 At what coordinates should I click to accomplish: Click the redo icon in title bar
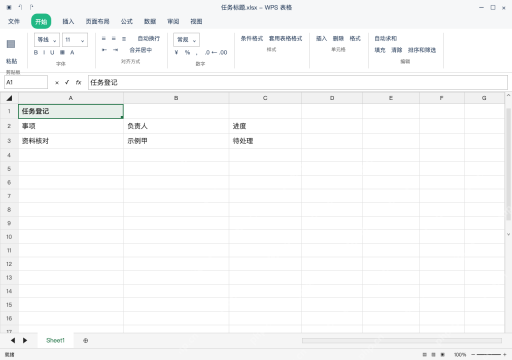tap(31, 7)
